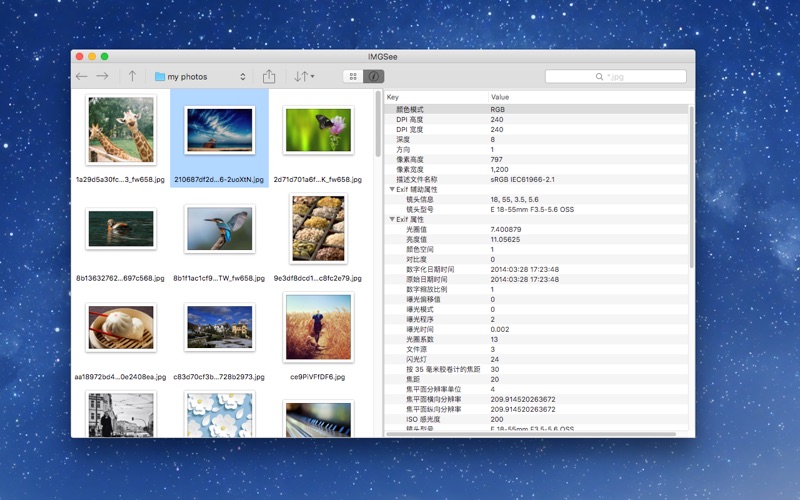This screenshot has width=800, height=500.
Task: Click value 11.05625
Action: pyautogui.click(x=505, y=239)
